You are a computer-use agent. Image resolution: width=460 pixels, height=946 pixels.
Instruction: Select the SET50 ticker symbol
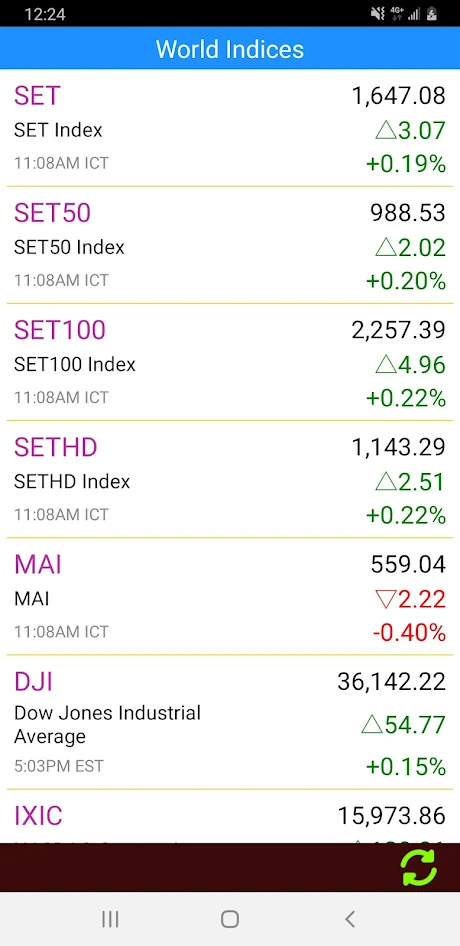(x=53, y=212)
